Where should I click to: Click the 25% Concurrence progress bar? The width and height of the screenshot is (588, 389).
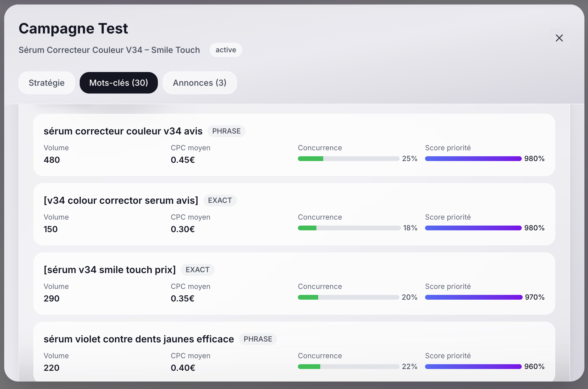[348, 159]
